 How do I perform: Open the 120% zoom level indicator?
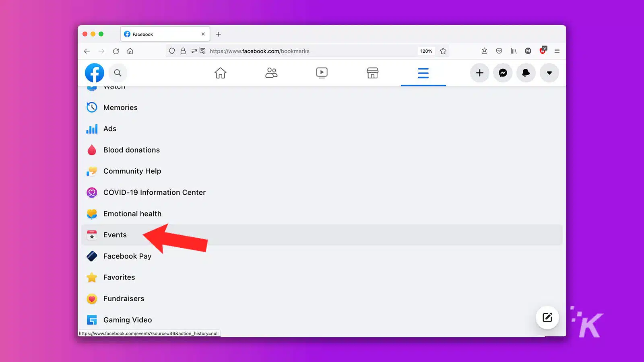pyautogui.click(x=426, y=51)
